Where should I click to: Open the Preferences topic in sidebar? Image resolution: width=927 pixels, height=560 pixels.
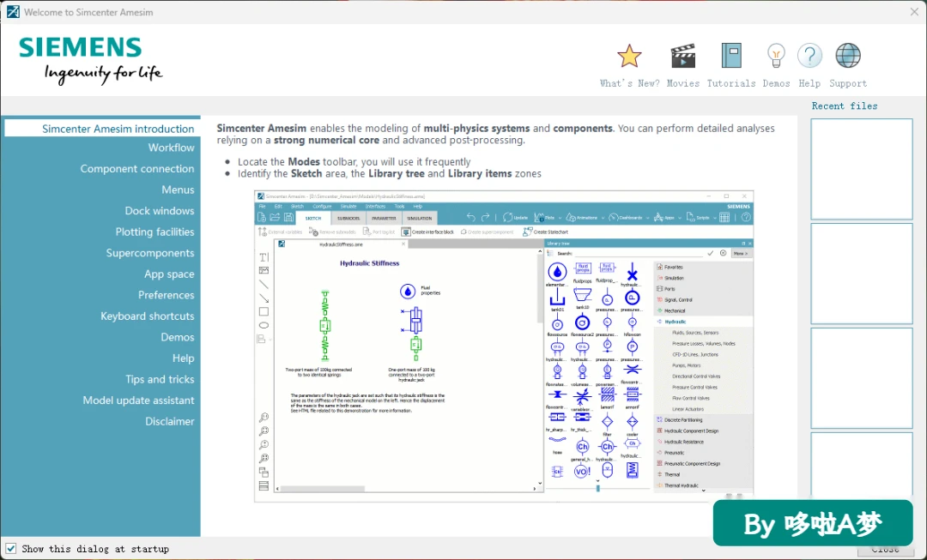[167, 295]
